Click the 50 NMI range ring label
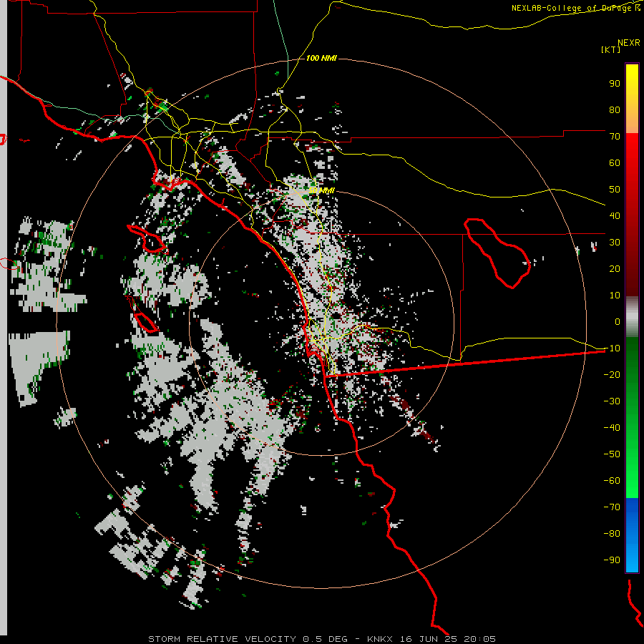 [321, 190]
